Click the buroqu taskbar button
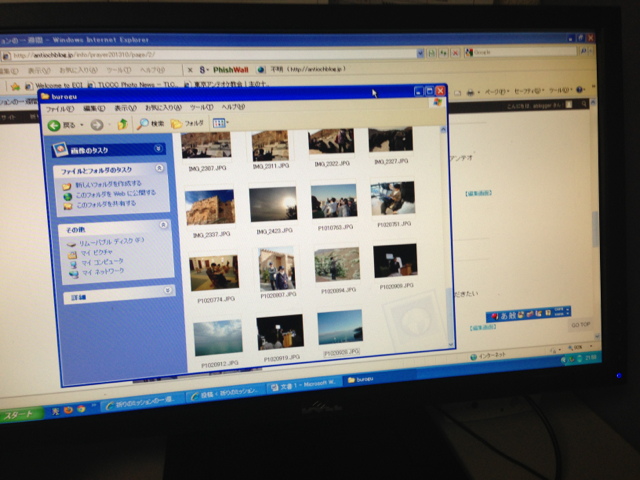This screenshot has width=640, height=480. pos(365,381)
